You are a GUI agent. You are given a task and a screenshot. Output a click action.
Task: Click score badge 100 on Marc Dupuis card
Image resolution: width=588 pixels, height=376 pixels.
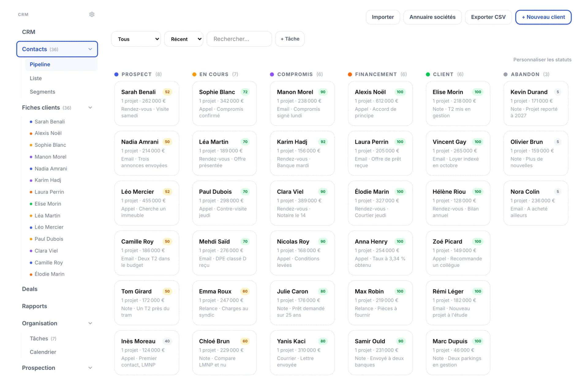coord(478,341)
